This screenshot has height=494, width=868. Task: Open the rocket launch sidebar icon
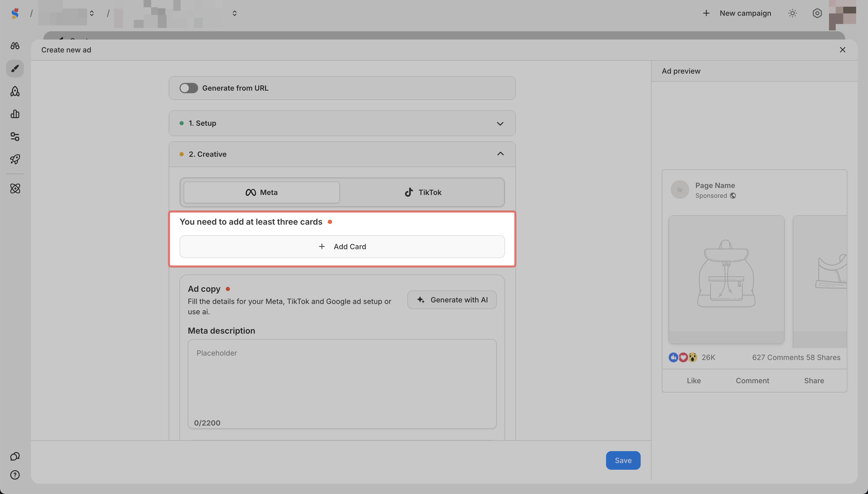(15, 159)
